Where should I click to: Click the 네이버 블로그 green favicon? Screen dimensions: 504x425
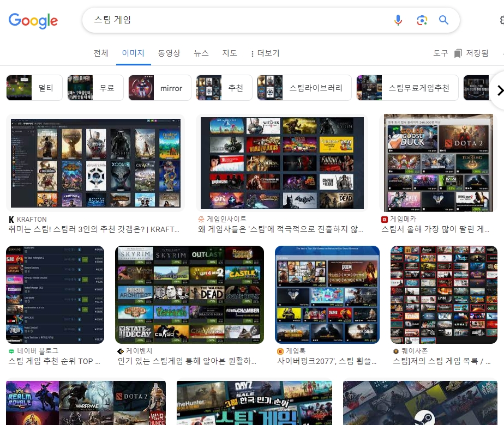pyautogui.click(x=11, y=351)
